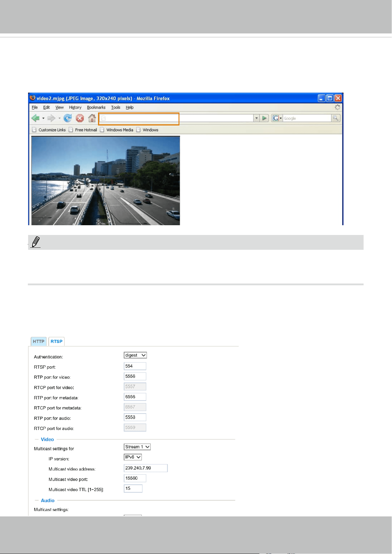Stop loading with the red X icon
This screenshot has height=554, width=392.
tap(80, 118)
